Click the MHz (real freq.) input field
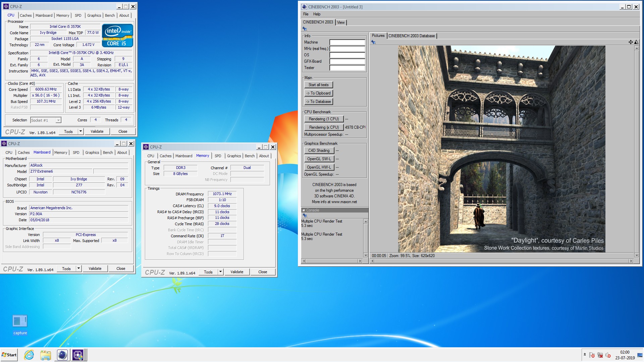Image resolution: width=644 pixels, height=362 pixels. click(x=347, y=49)
